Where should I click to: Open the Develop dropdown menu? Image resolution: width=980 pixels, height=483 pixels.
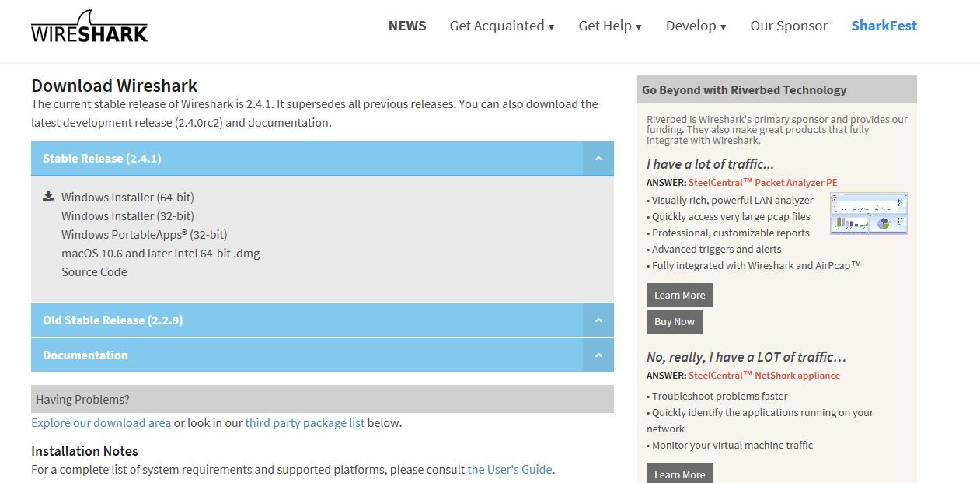696,26
